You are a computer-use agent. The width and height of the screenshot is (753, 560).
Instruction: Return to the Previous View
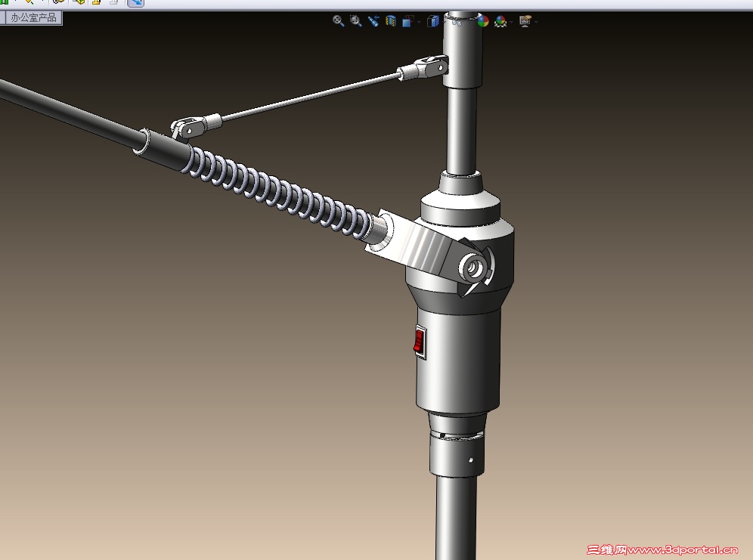point(373,21)
